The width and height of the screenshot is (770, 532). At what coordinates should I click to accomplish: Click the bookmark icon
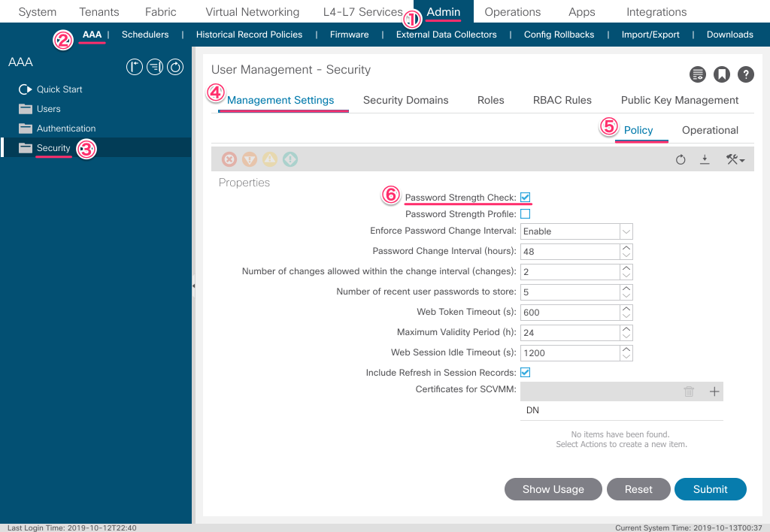coord(722,74)
